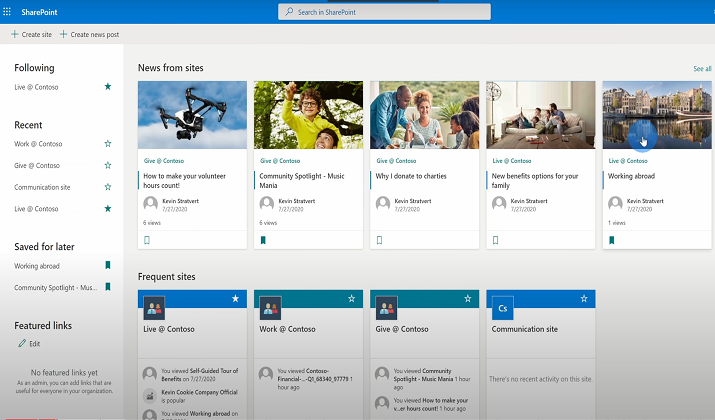Open the app launcher waffle icon

(x=7, y=11)
